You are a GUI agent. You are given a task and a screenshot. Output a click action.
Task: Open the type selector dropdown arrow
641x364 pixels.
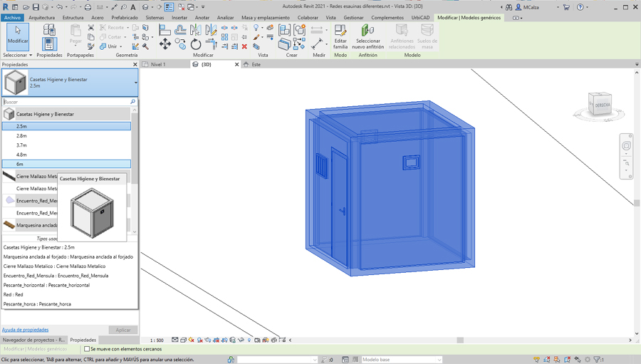tap(135, 83)
